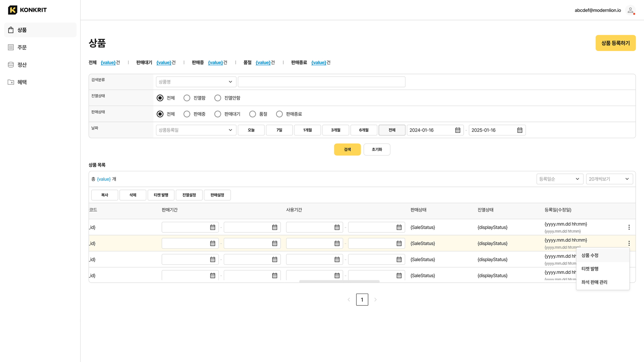The width and height of the screenshot is (644, 362).
Task: Choose 티켓 발행 from the context menu
Action: click(x=603, y=269)
